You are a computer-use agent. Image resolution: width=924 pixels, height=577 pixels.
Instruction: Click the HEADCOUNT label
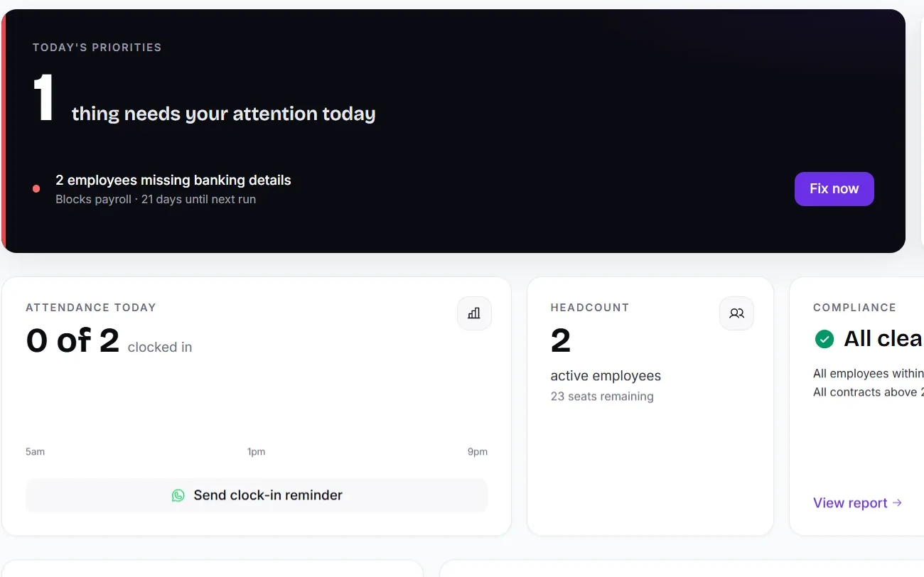tap(590, 308)
